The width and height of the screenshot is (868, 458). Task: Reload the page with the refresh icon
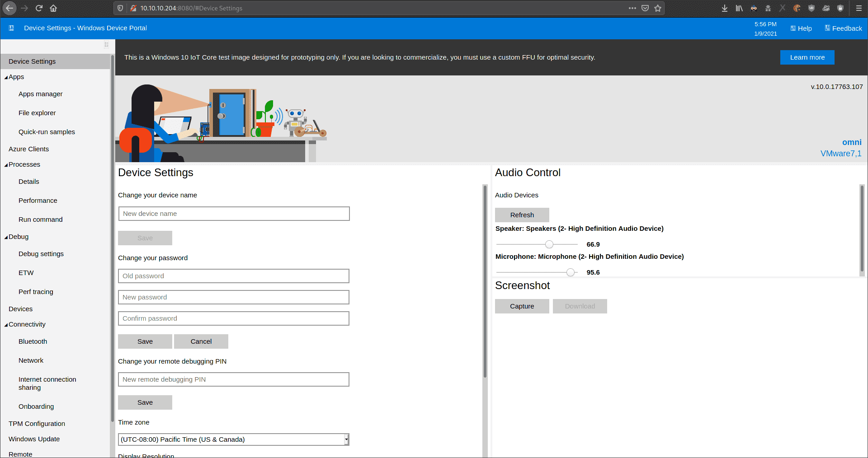click(39, 8)
